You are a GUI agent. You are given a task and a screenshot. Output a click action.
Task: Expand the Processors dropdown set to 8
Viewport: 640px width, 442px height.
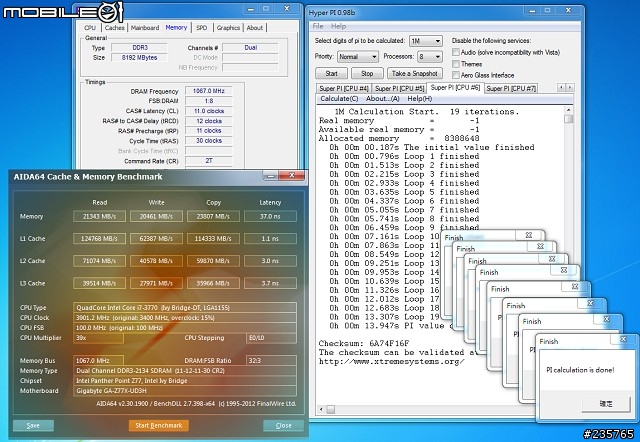click(x=430, y=56)
